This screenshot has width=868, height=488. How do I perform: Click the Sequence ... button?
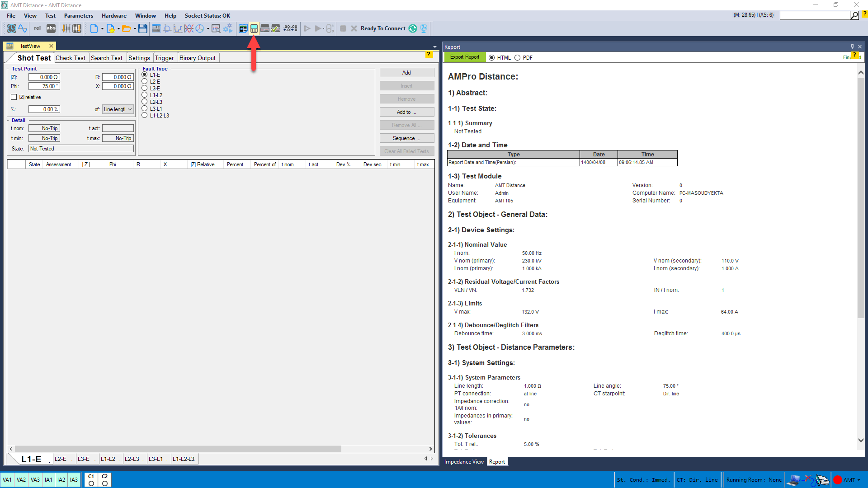coord(406,138)
